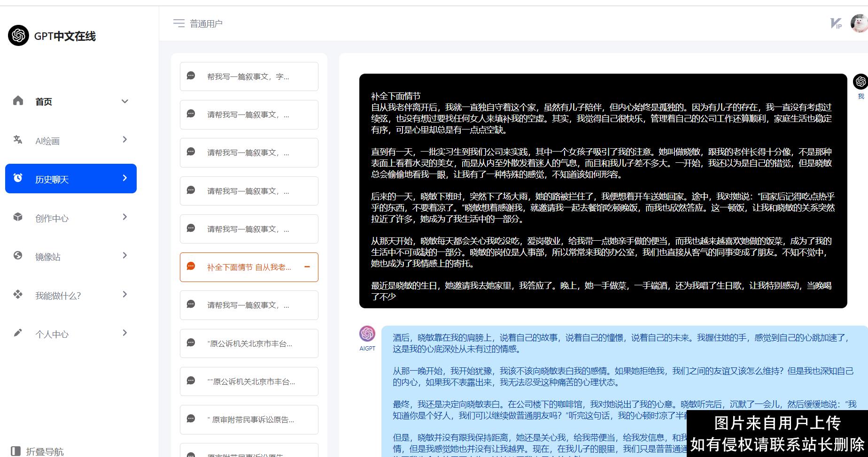Click the home icon beside 首页

click(18, 100)
